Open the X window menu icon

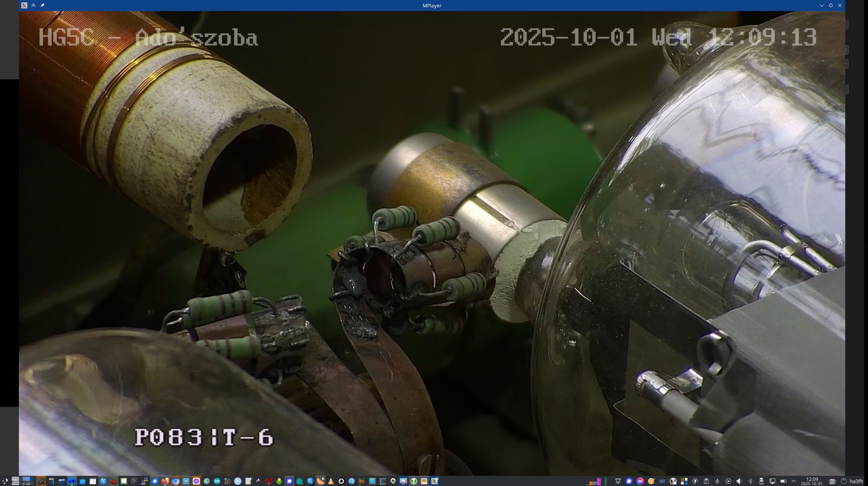click(x=24, y=5)
